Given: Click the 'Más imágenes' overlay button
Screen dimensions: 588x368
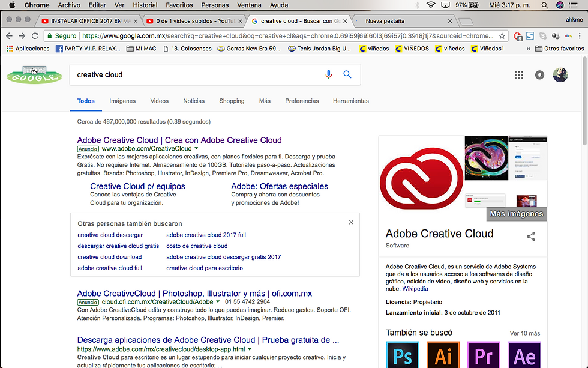Looking at the screenshot, I should pos(517,214).
